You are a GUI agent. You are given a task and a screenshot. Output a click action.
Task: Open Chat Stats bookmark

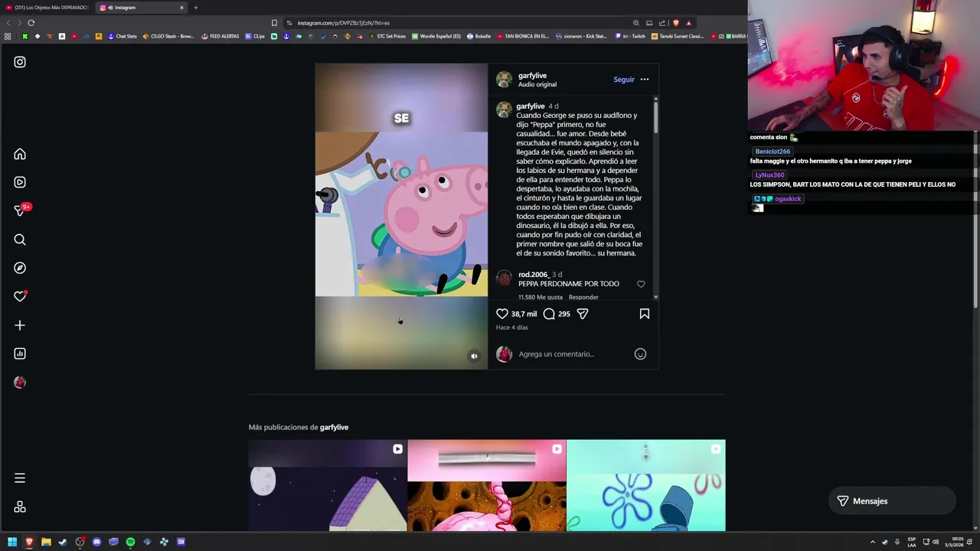(122, 36)
